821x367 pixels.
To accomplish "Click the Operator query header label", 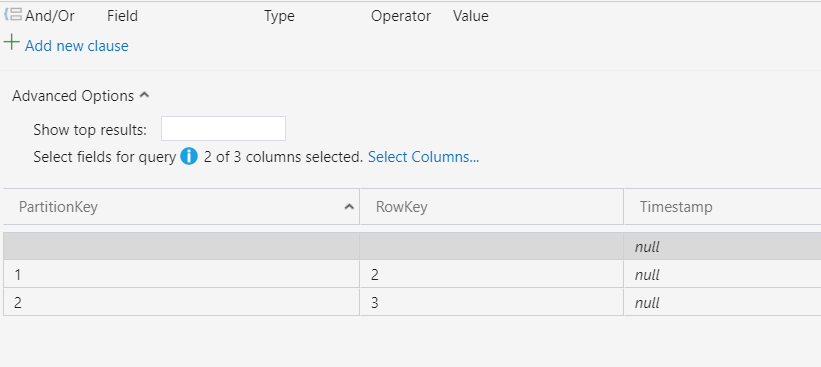I will tap(401, 16).
